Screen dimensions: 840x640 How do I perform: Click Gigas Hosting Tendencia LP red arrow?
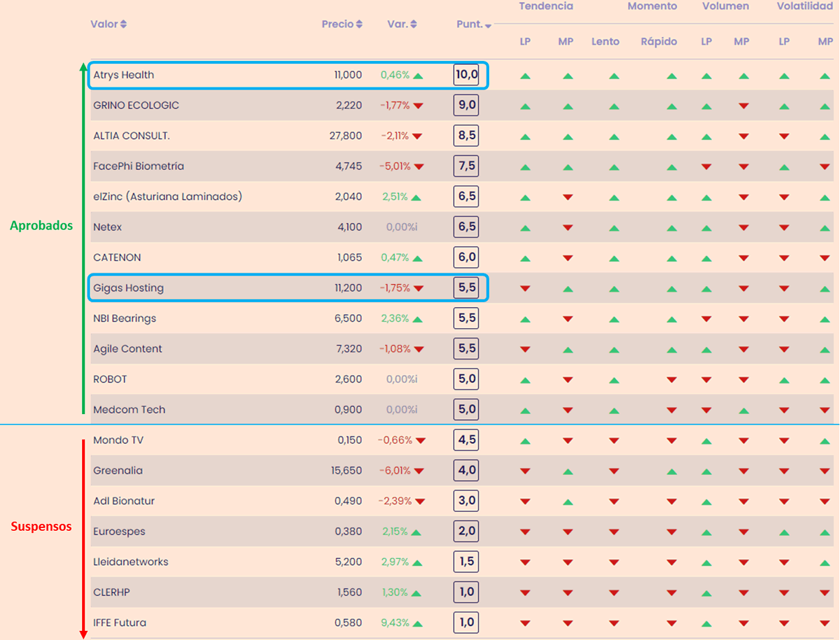click(525, 289)
